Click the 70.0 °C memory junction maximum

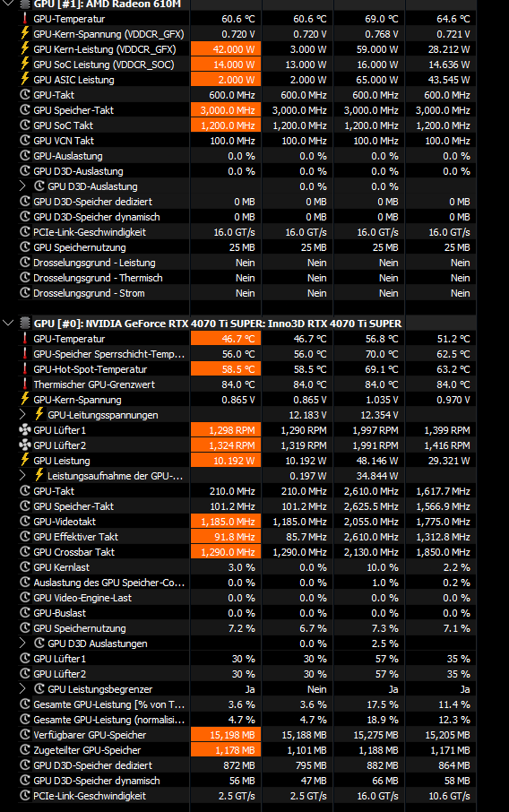coord(383,354)
